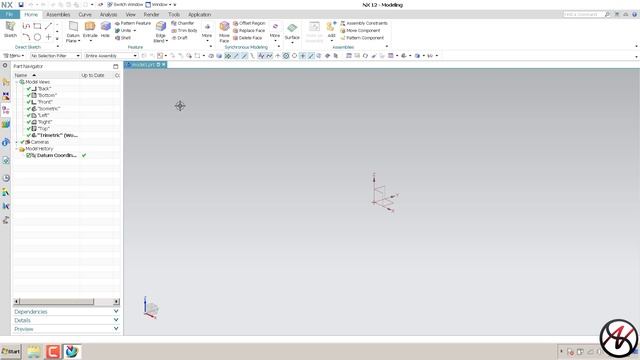Switch to the View ribbon tab
This screenshot has width=640, height=360.
[x=131, y=14]
